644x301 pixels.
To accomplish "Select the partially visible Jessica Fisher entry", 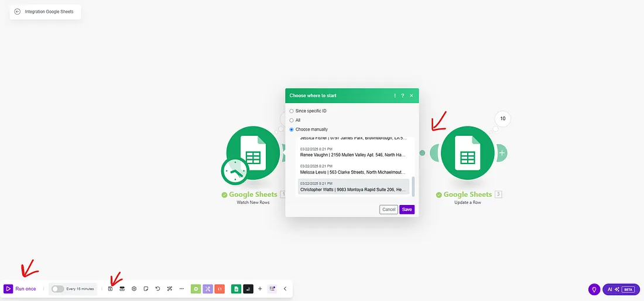I will pyautogui.click(x=353, y=138).
